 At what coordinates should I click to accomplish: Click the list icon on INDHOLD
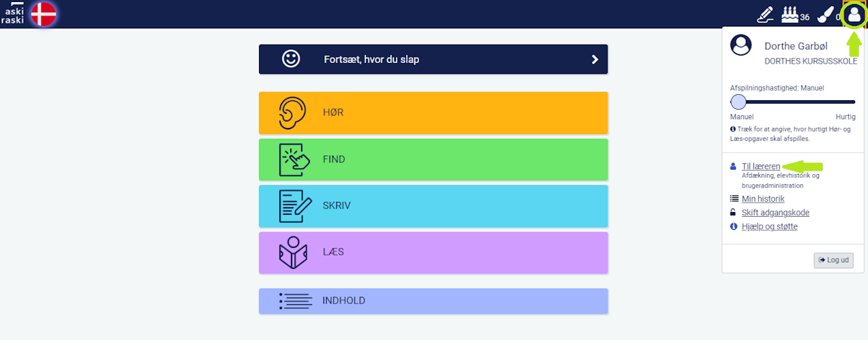click(296, 301)
